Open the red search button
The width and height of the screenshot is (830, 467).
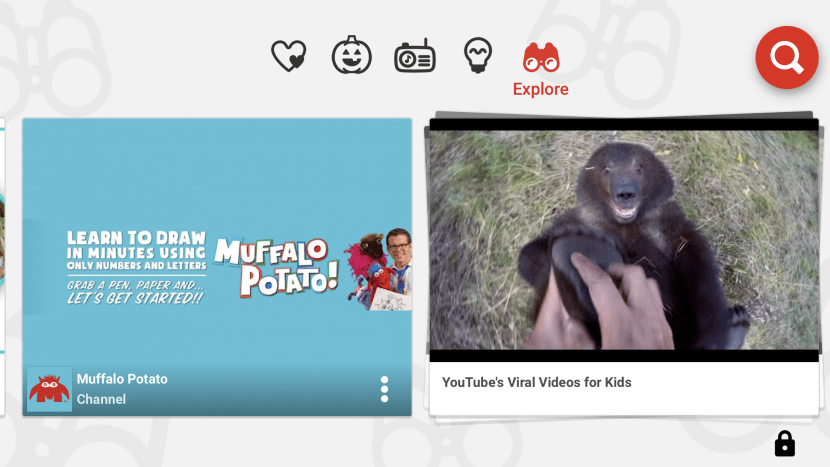click(787, 57)
